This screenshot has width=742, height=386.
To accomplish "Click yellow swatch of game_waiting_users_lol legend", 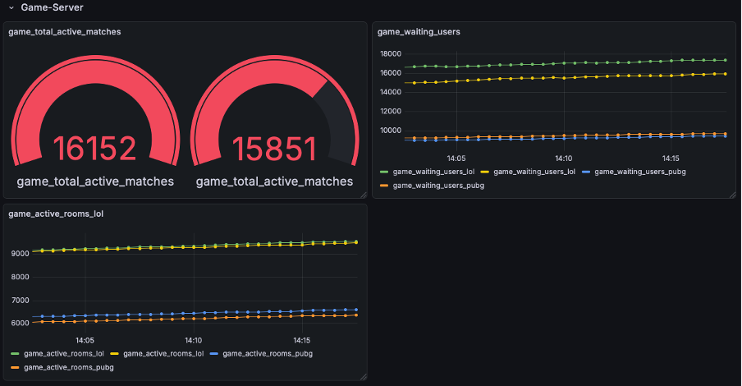I will click(485, 172).
